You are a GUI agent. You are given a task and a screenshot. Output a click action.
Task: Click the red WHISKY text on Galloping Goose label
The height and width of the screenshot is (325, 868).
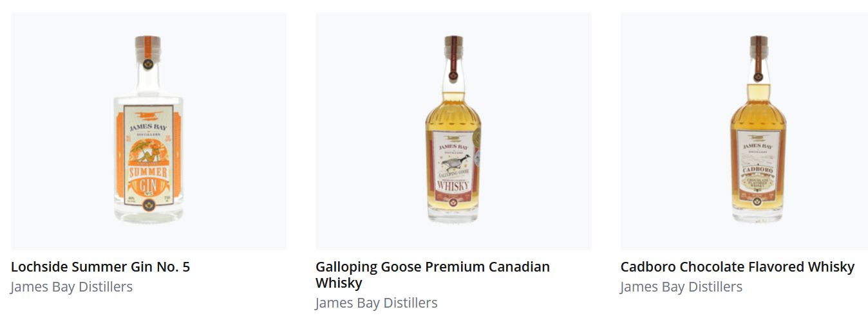(x=455, y=185)
